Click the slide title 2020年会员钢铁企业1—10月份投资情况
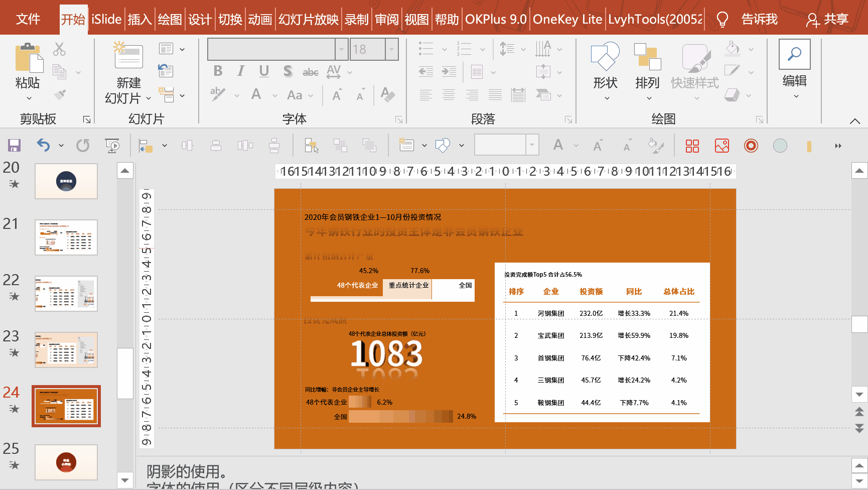 click(373, 217)
